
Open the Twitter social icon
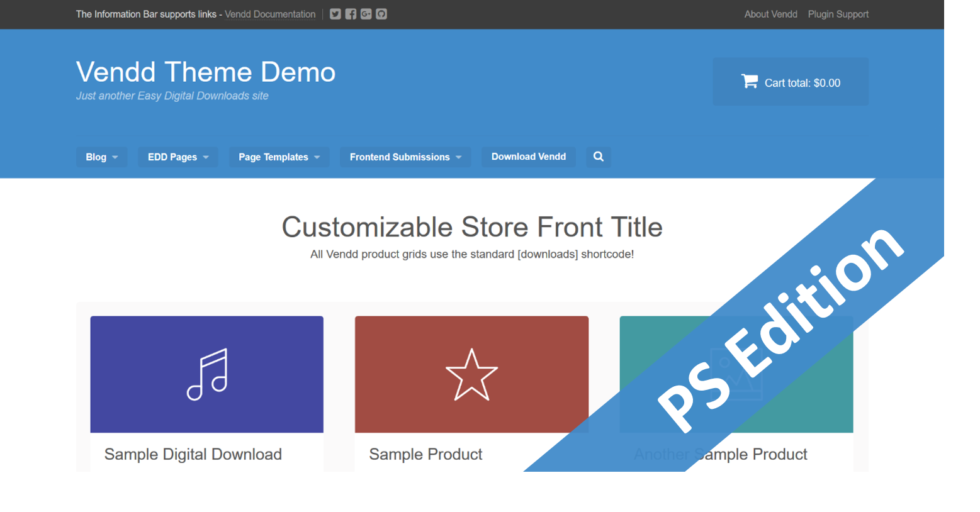(335, 14)
